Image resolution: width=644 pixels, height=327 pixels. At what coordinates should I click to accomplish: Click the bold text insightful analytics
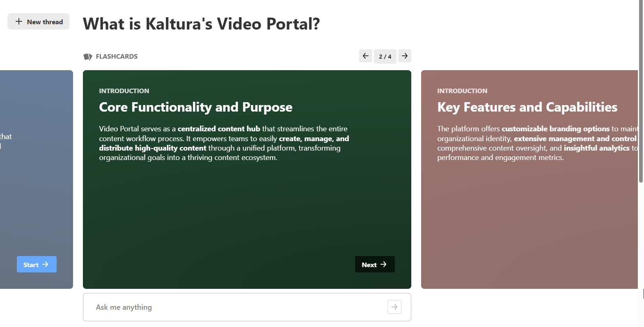tap(596, 148)
